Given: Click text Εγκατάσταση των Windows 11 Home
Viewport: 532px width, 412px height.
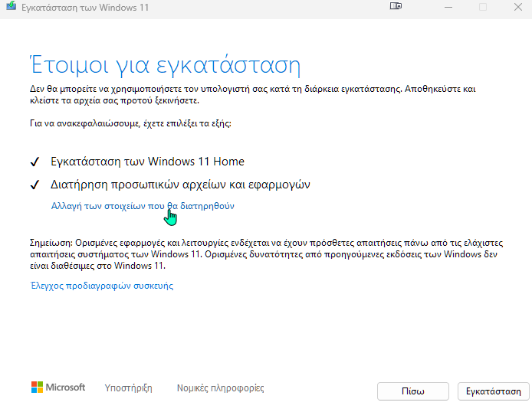Looking at the screenshot, I should click(147, 162).
